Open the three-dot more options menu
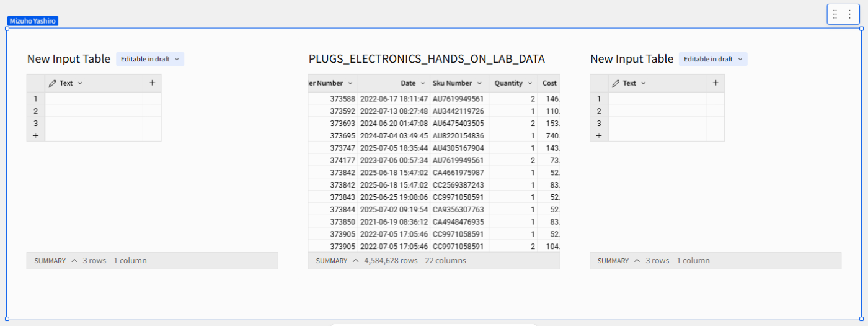 [x=849, y=14]
